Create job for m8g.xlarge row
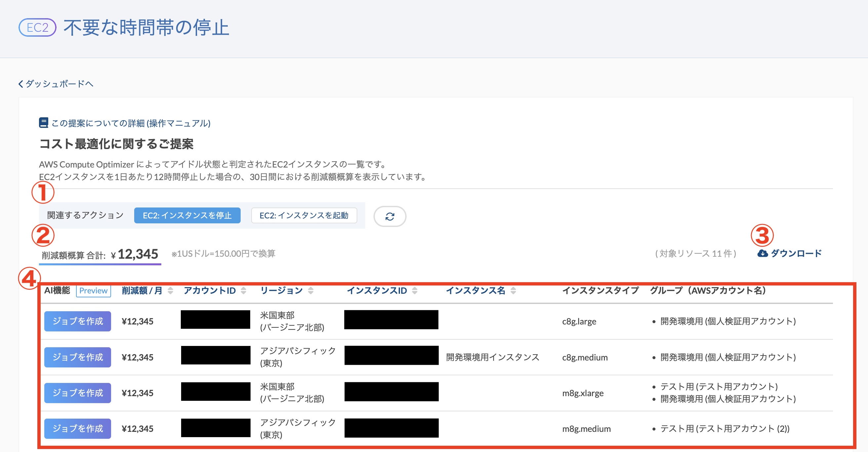 [x=77, y=393]
